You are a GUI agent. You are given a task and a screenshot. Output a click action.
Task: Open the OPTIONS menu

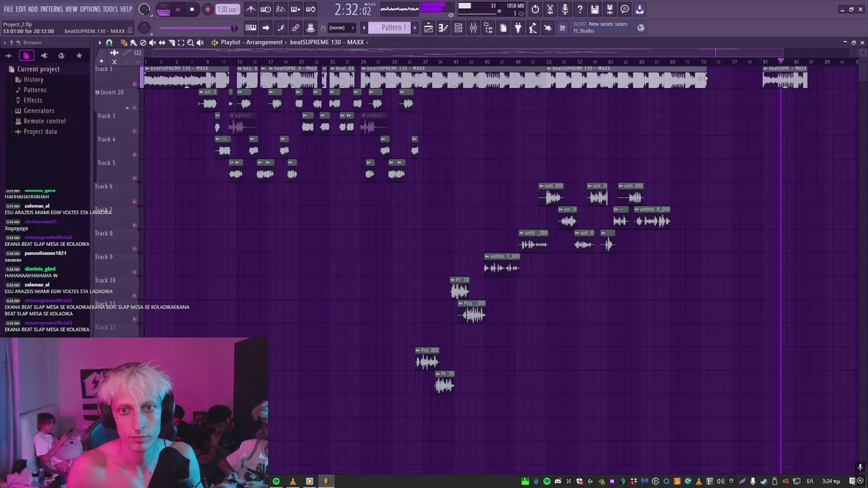pos(90,9)
